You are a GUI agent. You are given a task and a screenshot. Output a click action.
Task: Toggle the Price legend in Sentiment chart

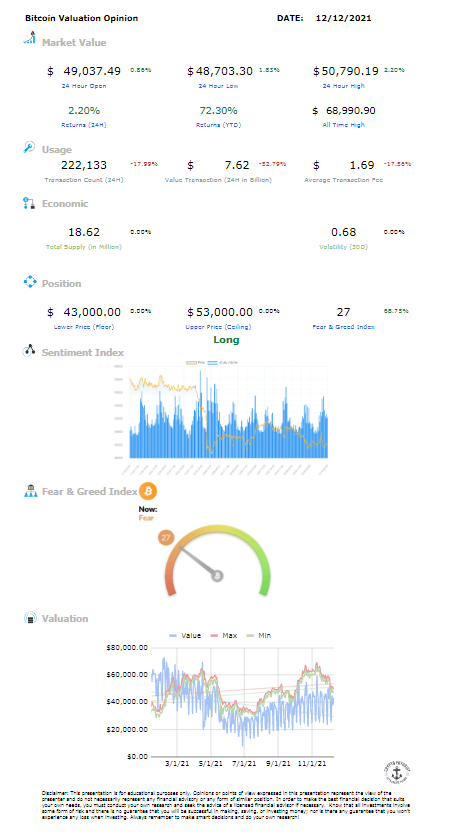click(x=195, y=363)
